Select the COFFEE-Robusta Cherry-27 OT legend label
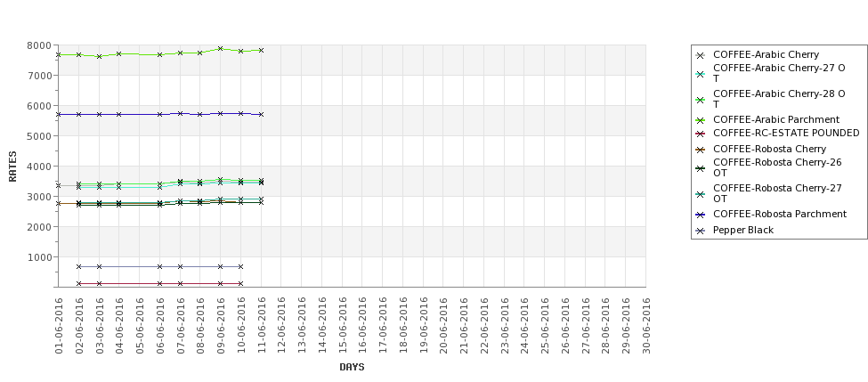 [777, 193]
